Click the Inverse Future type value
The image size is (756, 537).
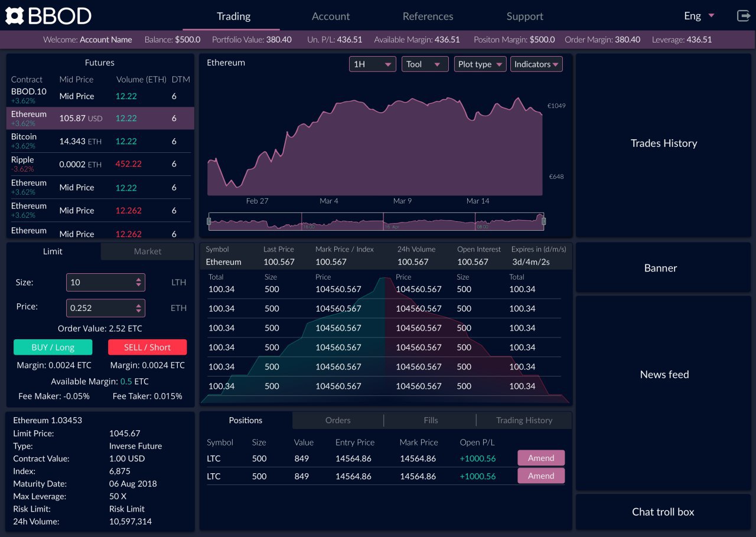135,446
